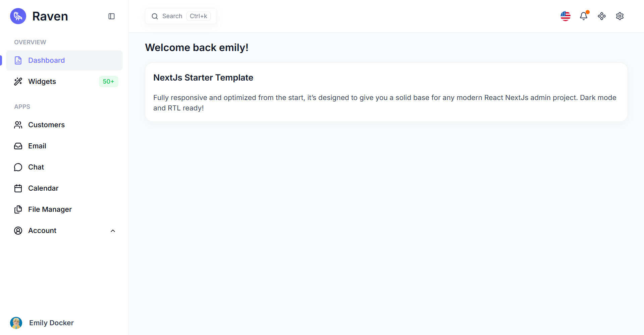Click the magnifier icon in search box
This screenshot has width=644, height=335.
(x=155, y=16)
